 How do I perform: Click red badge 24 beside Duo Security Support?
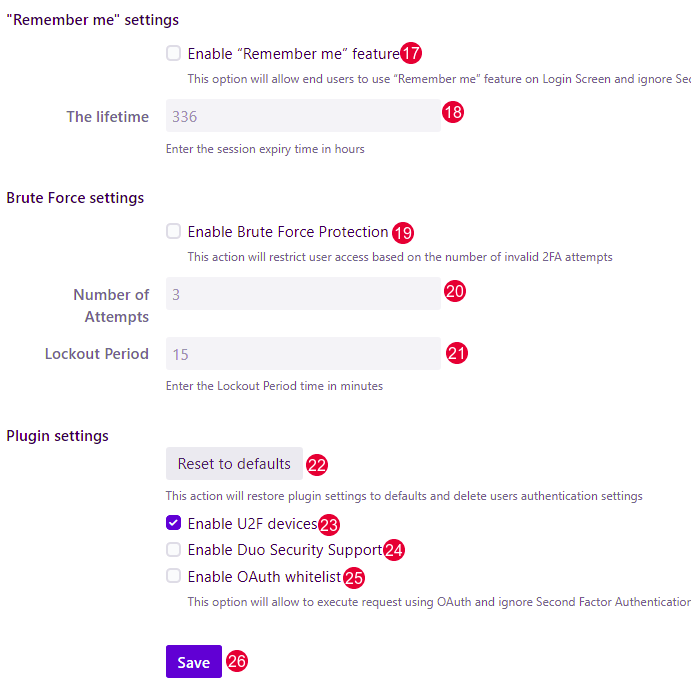(x=394, y=550)
